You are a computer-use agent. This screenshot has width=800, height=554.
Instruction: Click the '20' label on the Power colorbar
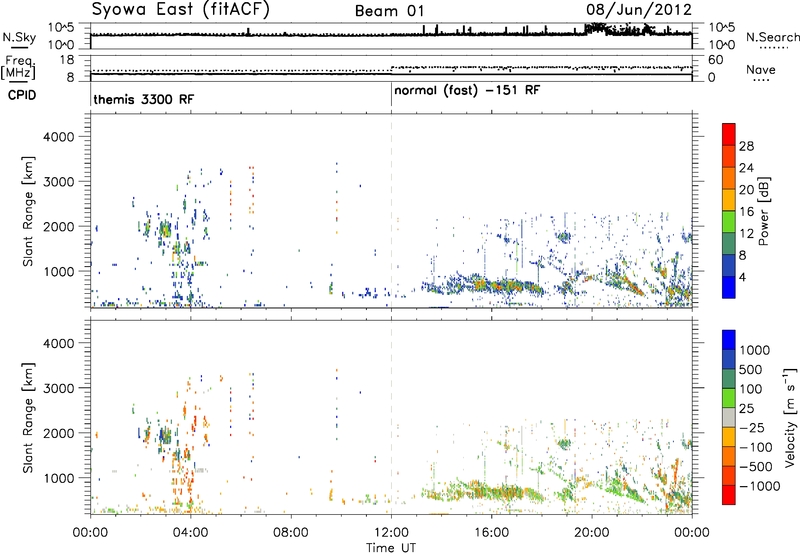(746, 190)
